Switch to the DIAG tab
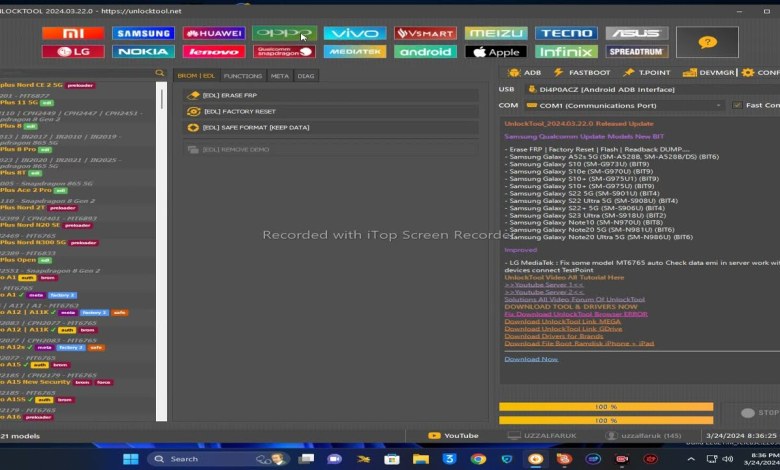Screen dimensions: 780x470 pyautogui.click(x=305, y=76)
